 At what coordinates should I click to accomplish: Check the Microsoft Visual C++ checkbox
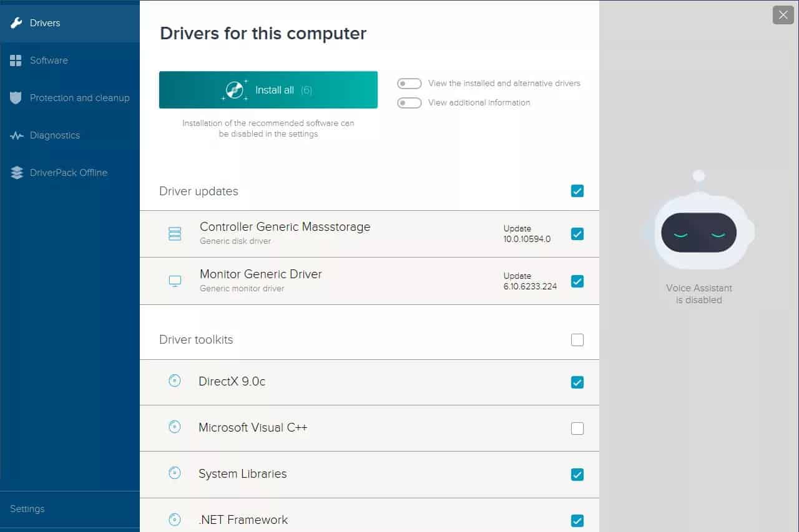tap(577, 428)
